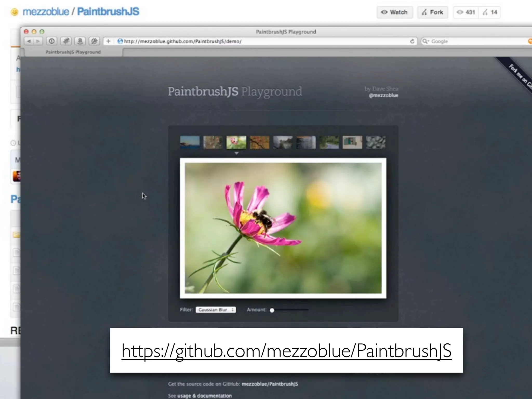Open the 431 watchers count
Image resolution: width=532 pixels, height=399 pixels.
point(466,12)
